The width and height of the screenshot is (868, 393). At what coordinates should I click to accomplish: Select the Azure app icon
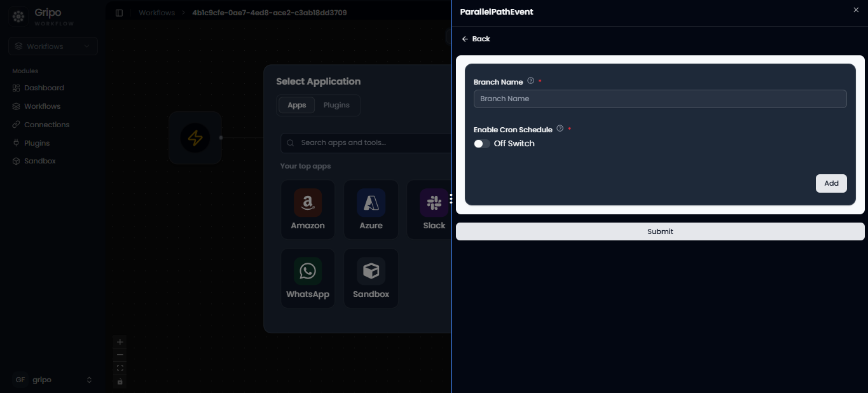(371, 203)
